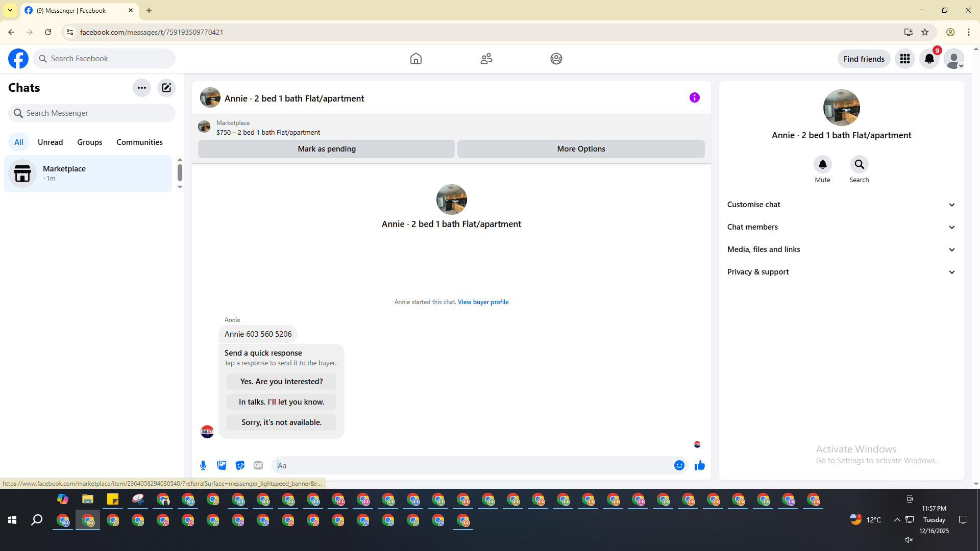Focus the Search Messenger field
The width and height of the screenshot is (980, 551).
pyautogui.click(x=92, y=113)
